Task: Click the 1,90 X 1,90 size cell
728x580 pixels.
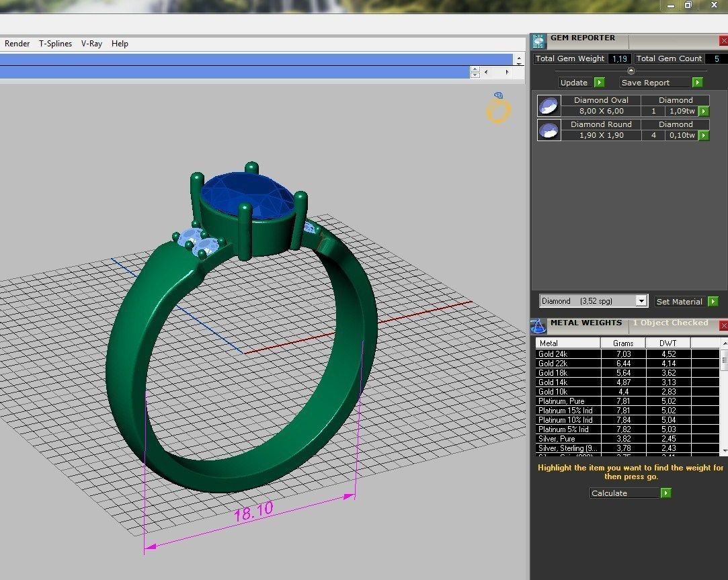Action: [601, 135]
